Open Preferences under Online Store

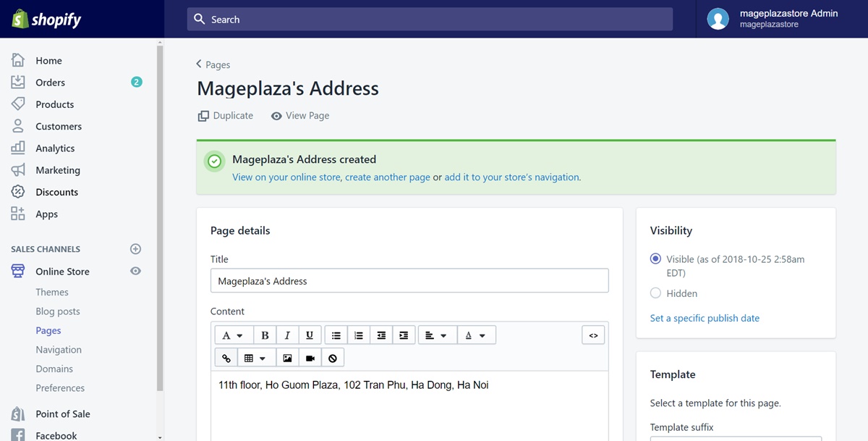click(60, 388)
